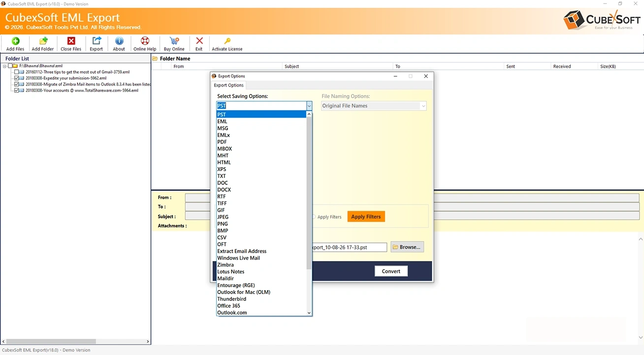Click the Activate License key icon
Image resolution: width=644 pixels, height=355 pixels.
227,41
